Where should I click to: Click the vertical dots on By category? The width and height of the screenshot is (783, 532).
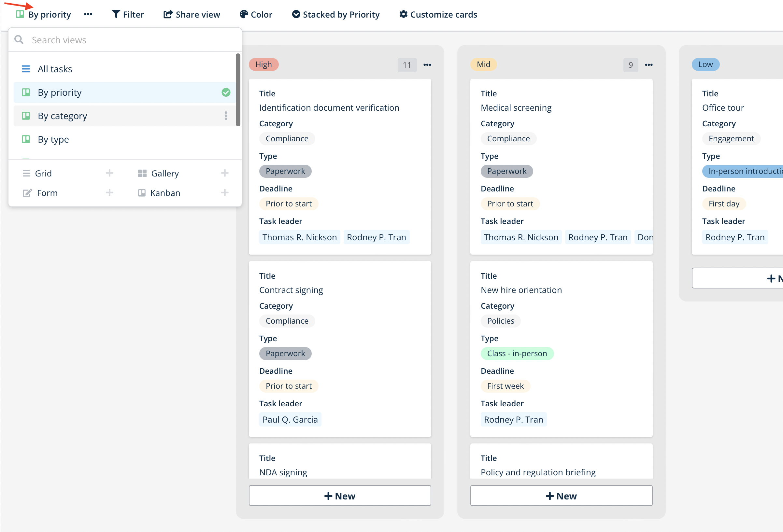tap(226, 116)
